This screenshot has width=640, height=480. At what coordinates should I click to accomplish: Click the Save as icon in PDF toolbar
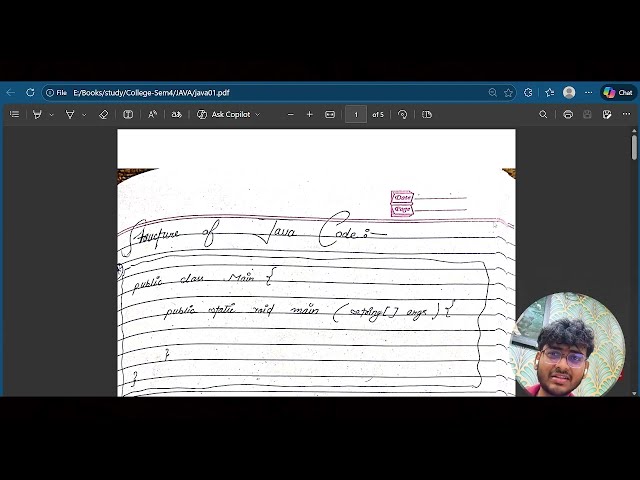click(x=607, y=115)
